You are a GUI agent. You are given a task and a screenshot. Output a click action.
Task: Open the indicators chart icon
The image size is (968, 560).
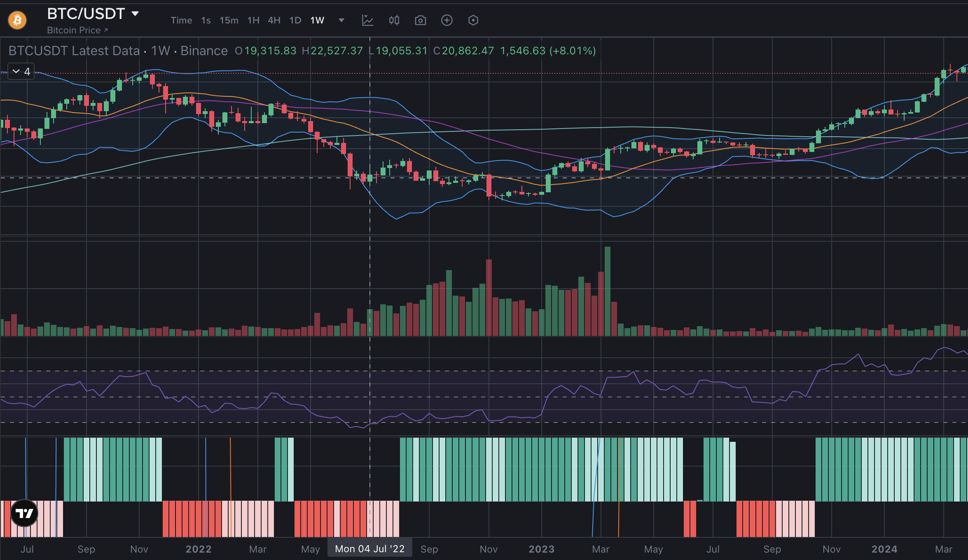[367, 20]
